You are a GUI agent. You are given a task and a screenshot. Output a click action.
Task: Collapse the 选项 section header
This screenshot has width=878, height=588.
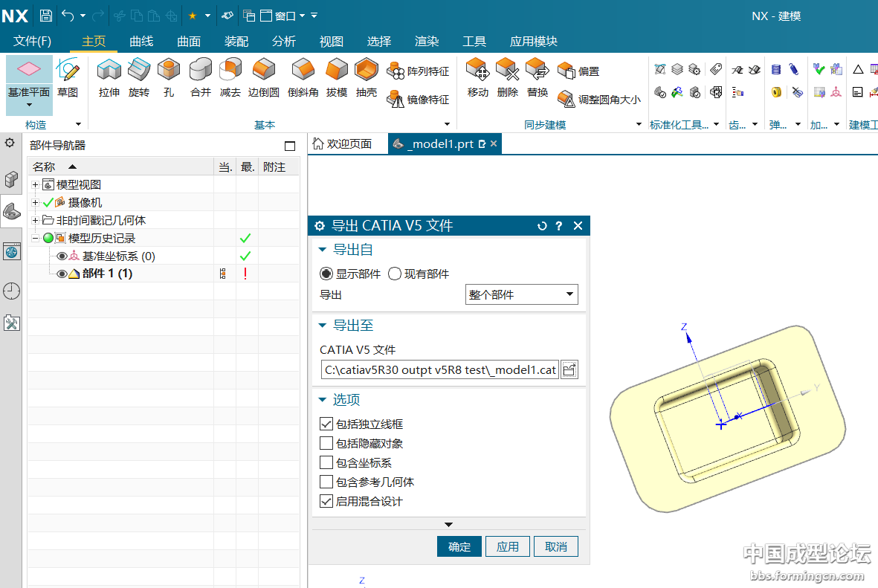323,400
